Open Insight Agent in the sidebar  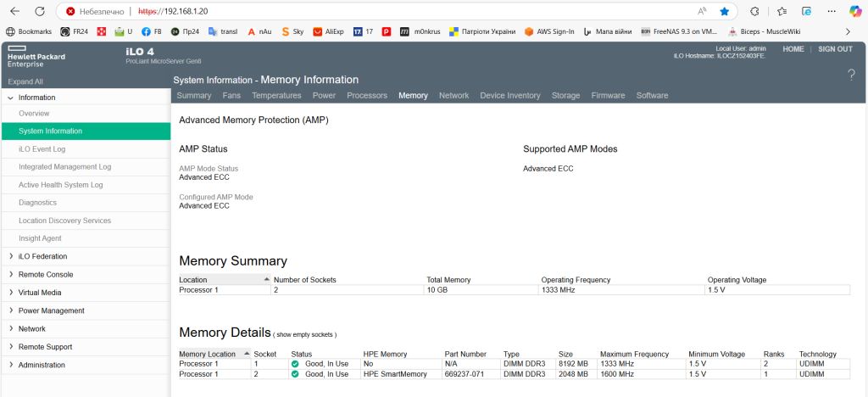(40, 238)
